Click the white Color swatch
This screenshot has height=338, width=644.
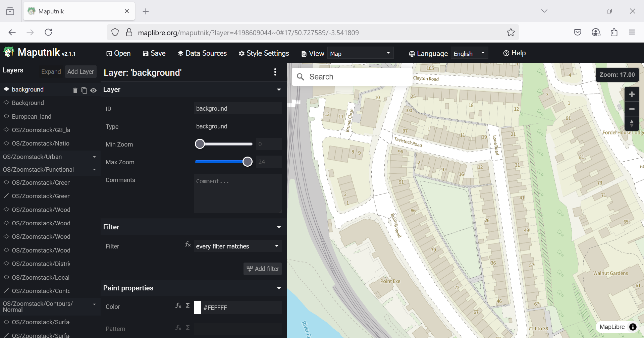click(198, 307)
